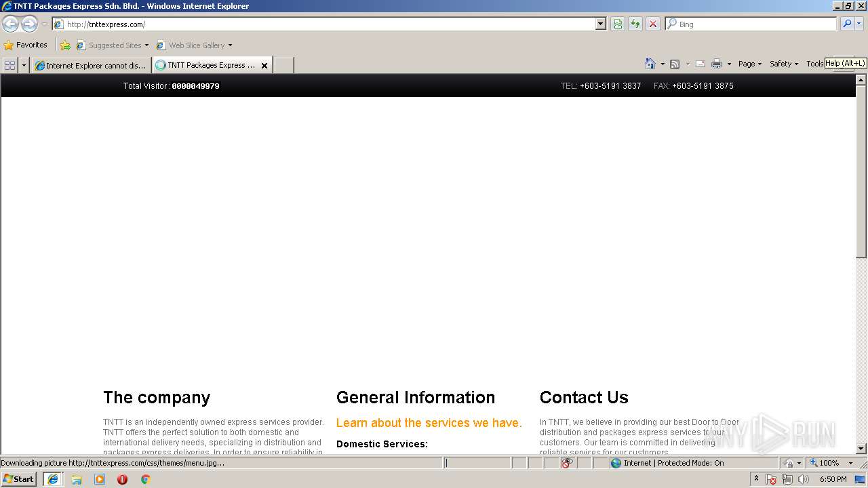Click the Windows Start button
Image resolution: width=868 pixels, height=488 pixels.
[x=19, y=479]
